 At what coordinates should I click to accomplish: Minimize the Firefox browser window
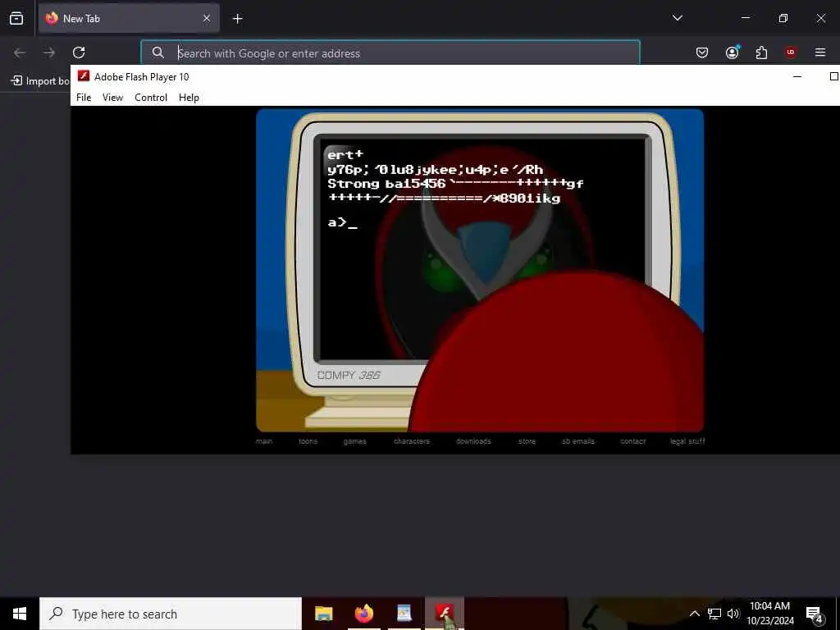745,18
